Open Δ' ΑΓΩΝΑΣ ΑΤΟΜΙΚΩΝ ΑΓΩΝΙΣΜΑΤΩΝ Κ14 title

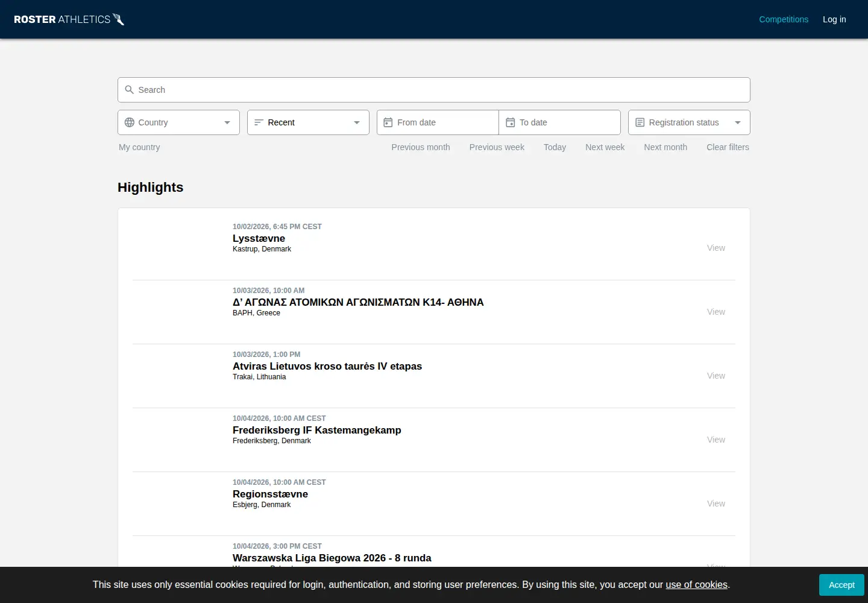[358, 302]
